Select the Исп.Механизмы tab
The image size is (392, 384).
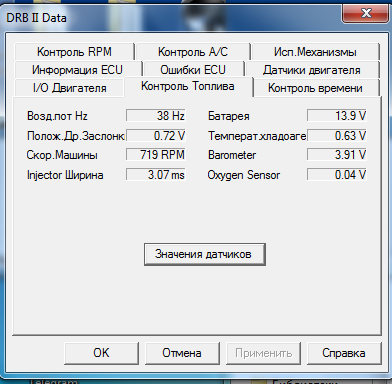[x=315, y=52]
